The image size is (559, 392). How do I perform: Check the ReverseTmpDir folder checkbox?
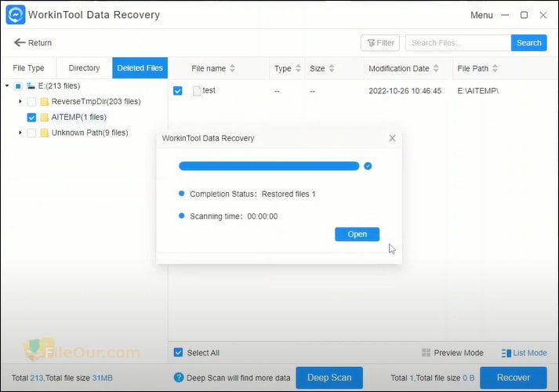(x=31, y=102)
